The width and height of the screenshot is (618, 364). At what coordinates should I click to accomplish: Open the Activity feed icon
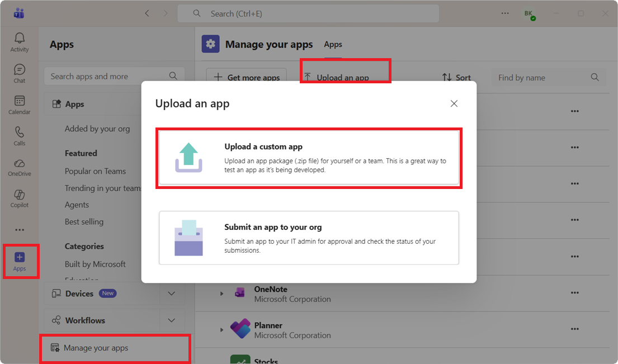tap(19, 39)
